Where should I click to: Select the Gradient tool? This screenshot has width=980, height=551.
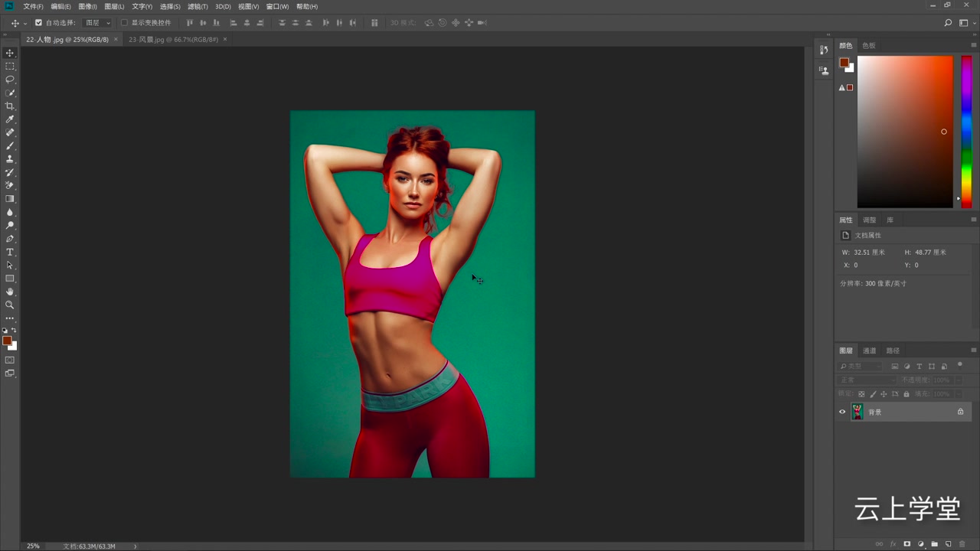(x=10, y=199)
